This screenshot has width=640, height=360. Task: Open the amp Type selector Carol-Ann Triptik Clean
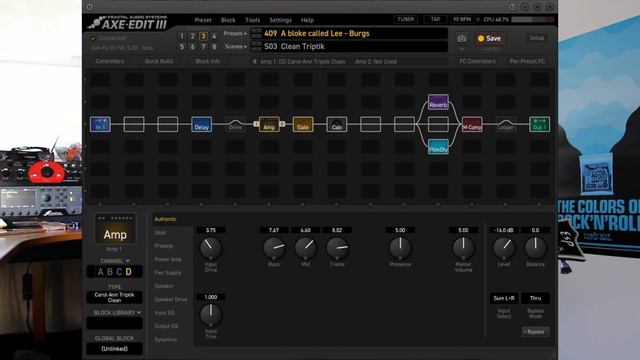coord(114,297)
